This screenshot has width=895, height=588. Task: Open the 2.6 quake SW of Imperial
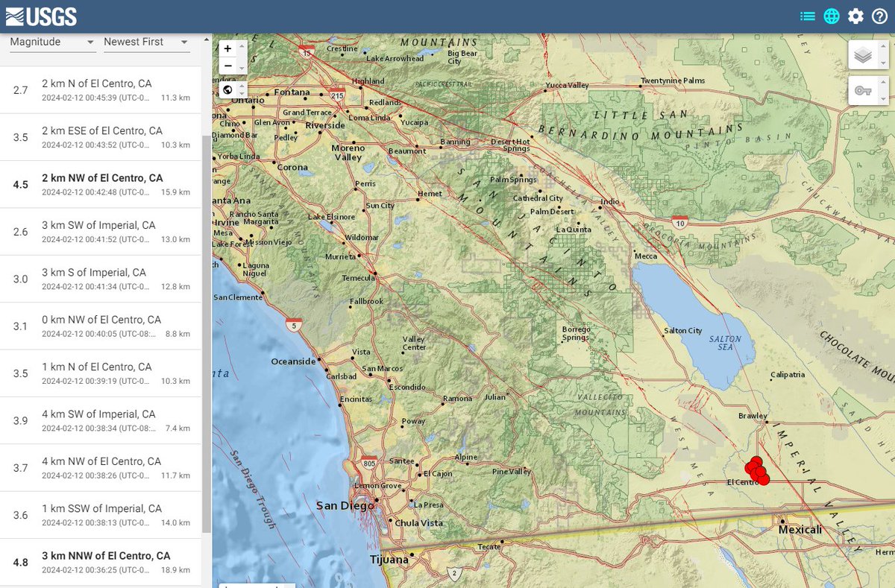[101, 232]
